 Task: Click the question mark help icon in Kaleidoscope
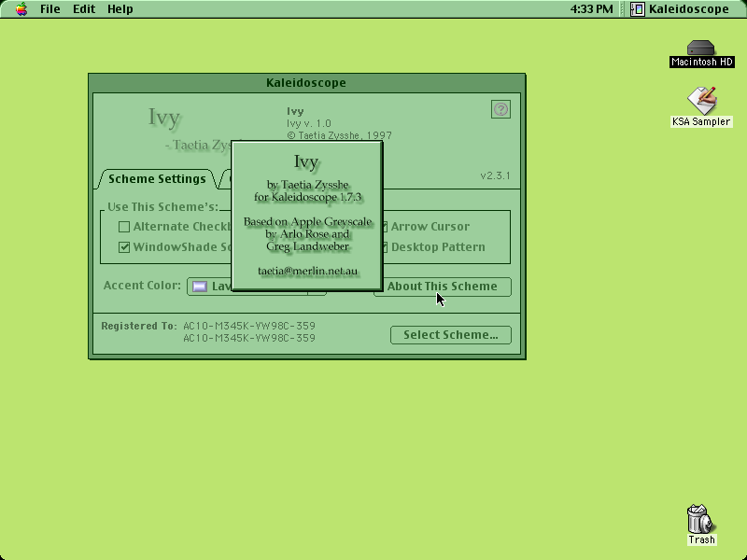tap(500, 109)
